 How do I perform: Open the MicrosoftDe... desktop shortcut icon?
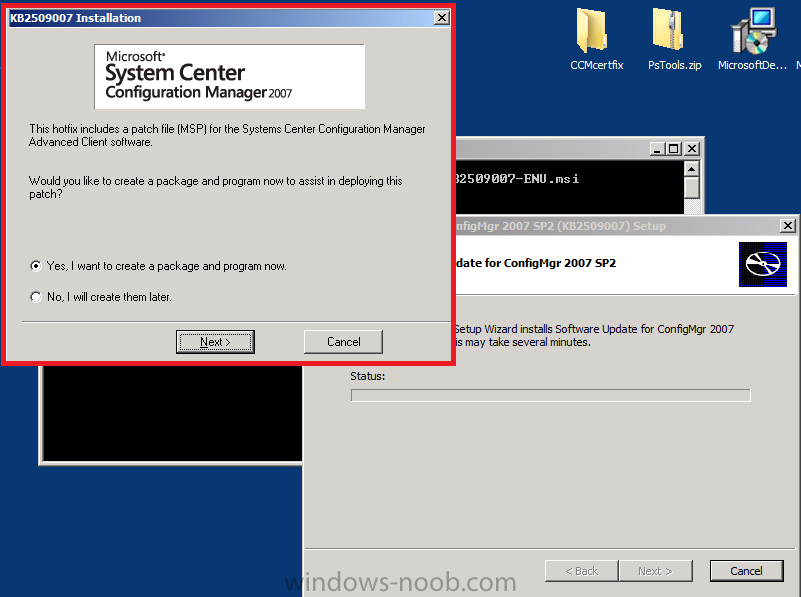click(753, 38)
